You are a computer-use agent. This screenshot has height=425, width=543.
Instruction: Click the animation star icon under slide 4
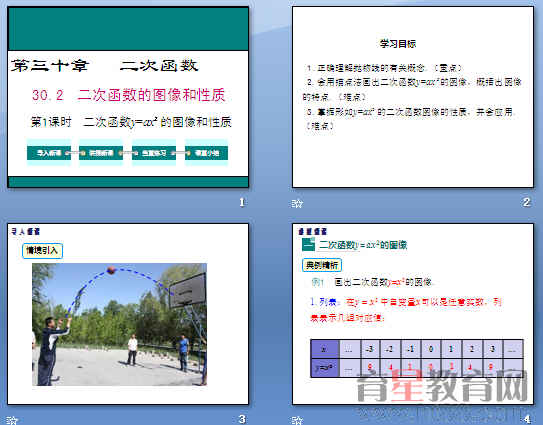pyautogui.click(x=297, y=420)
